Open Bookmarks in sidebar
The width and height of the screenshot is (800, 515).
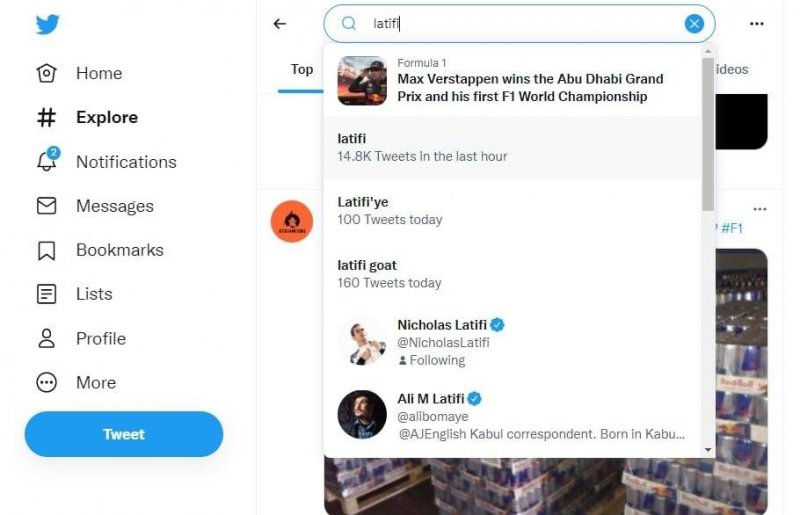point(119,250)
